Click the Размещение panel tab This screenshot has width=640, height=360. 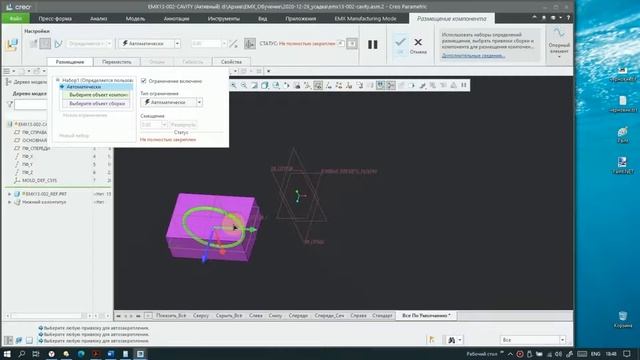(x=70, y=62)
